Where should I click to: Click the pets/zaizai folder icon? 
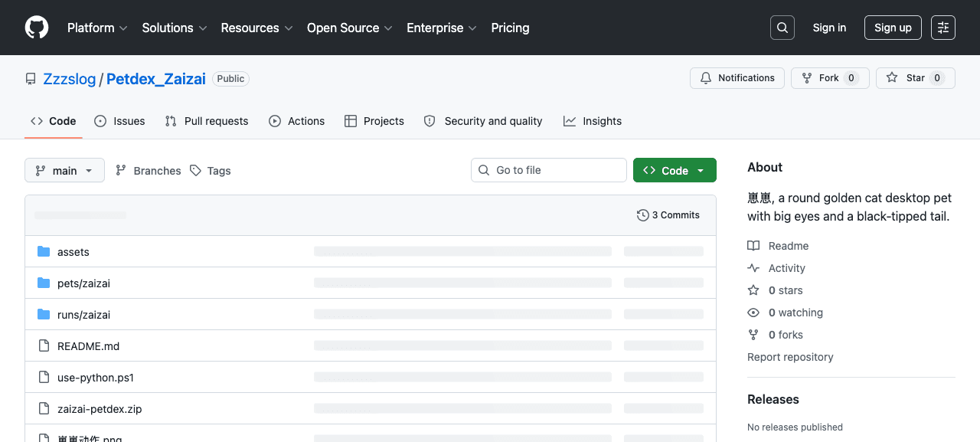point(44,283)
